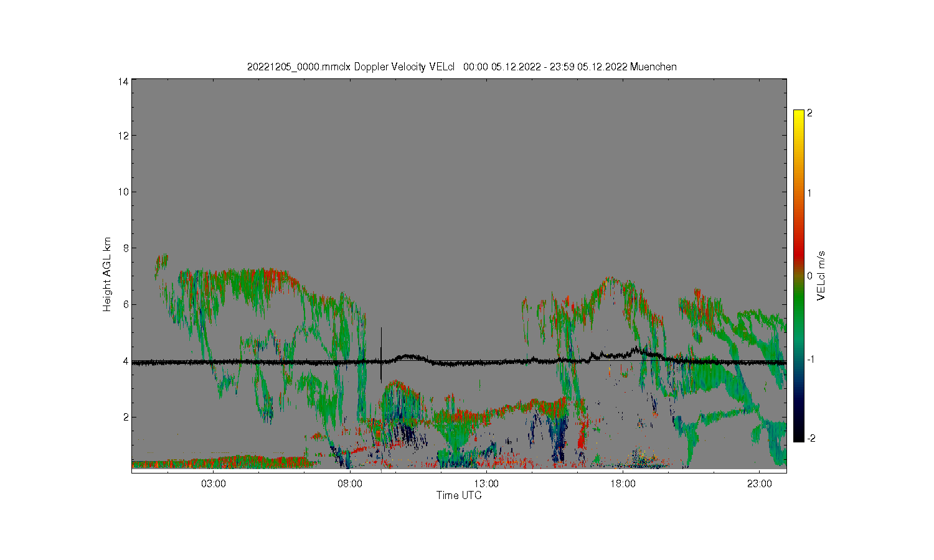Click the colorbar tick label '0'
Image resolution: width=934 pixels, height=560 pixels.
click(809, 276)
